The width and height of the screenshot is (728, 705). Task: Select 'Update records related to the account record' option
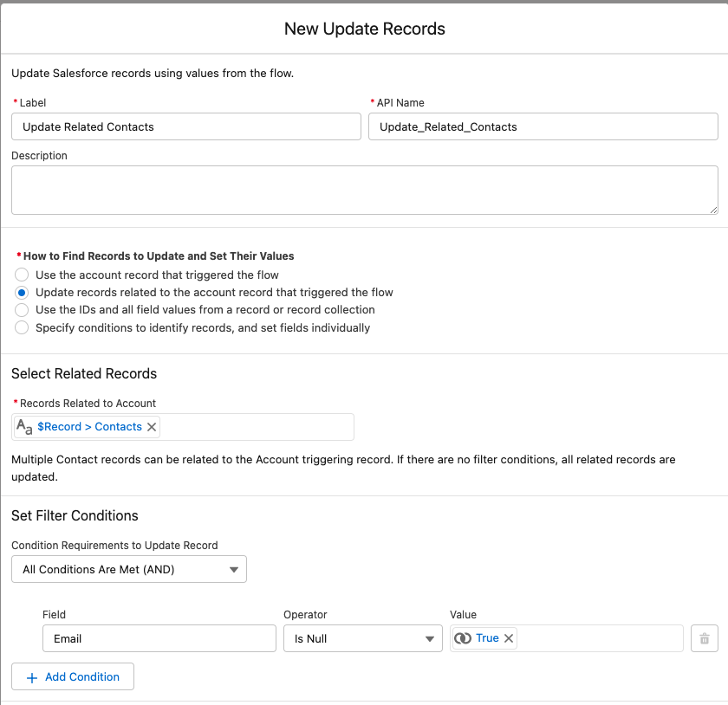pyautogui.click(x=22, y=293)
